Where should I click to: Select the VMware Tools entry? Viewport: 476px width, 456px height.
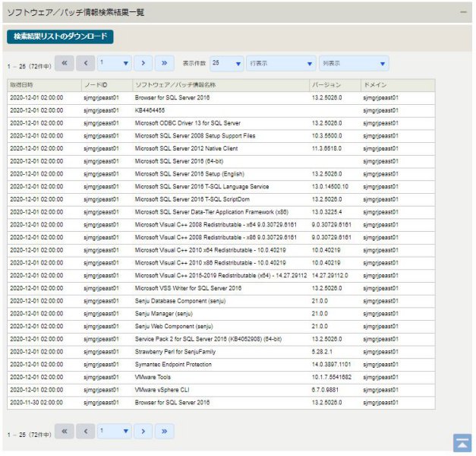[153, 377]
